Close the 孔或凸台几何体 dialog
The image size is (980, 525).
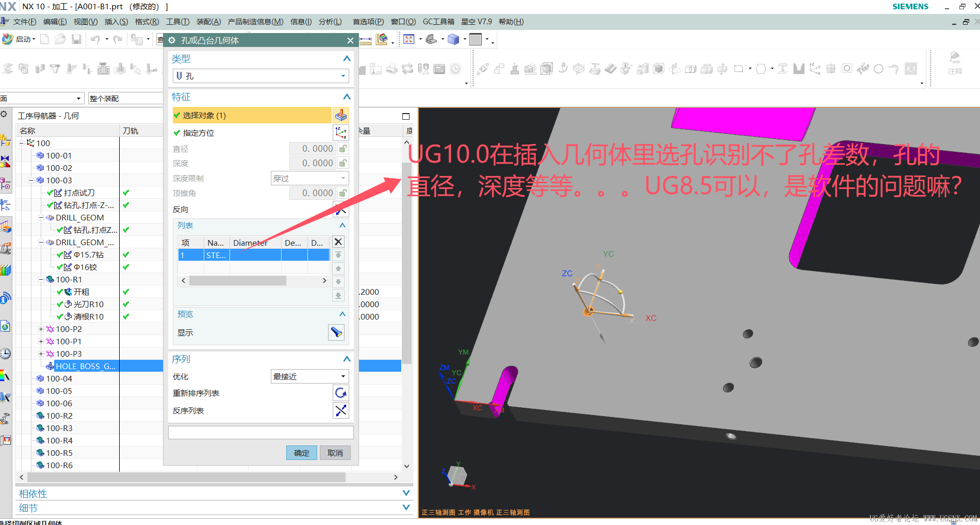pyautogui.click(x=350, y=40)
